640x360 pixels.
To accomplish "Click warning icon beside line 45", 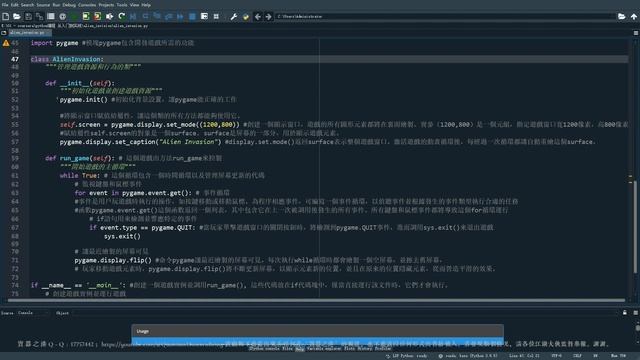I will 6,43.
